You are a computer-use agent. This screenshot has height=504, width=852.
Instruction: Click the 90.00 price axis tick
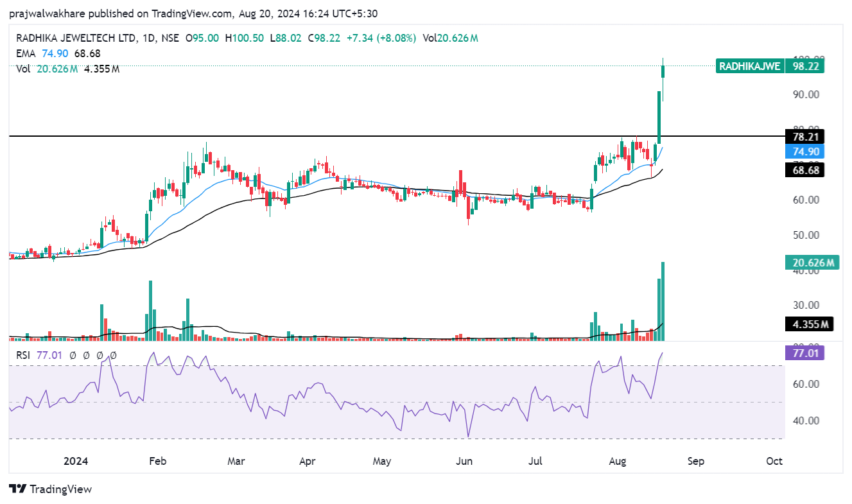[x=805, y=94]
